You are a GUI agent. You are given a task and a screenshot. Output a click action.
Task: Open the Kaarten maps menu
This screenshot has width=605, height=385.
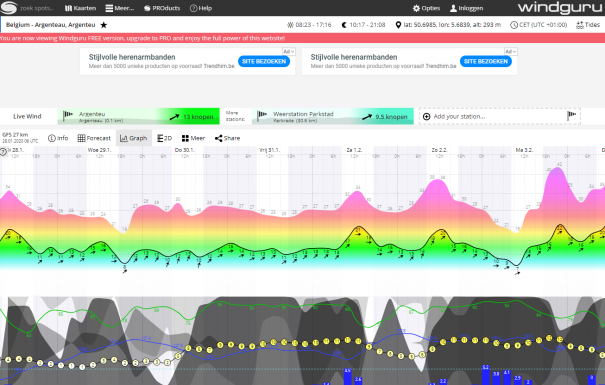(x=80, y=8)
